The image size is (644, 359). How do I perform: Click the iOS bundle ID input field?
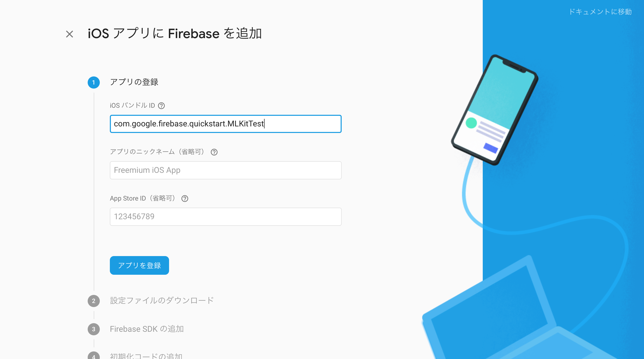pos(226,124)
